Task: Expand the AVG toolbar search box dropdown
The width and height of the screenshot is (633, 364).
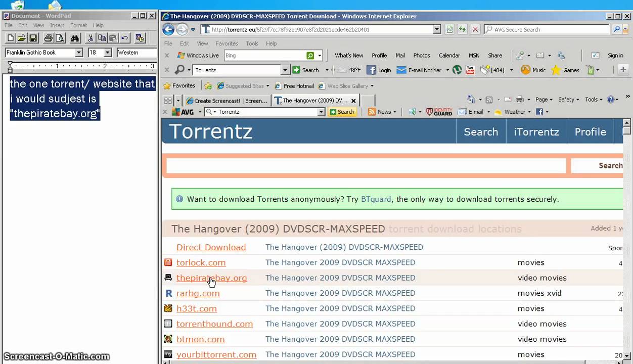Action: [321, 112]
